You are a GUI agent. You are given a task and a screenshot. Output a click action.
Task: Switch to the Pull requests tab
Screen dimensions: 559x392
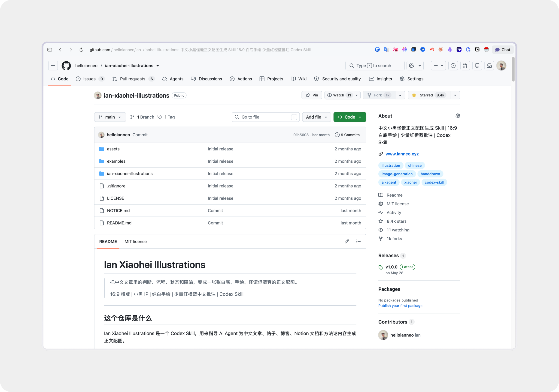click(x=134, y=79)
